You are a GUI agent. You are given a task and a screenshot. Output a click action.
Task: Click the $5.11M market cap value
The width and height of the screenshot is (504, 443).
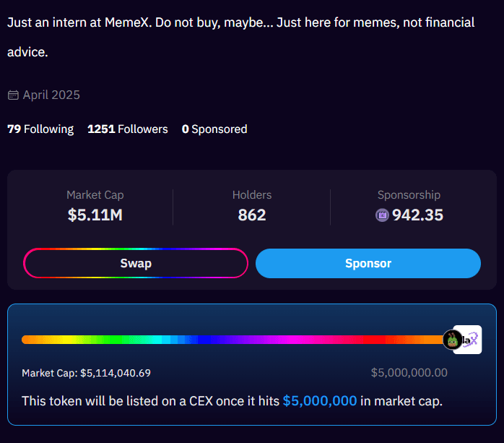point(95,215)
